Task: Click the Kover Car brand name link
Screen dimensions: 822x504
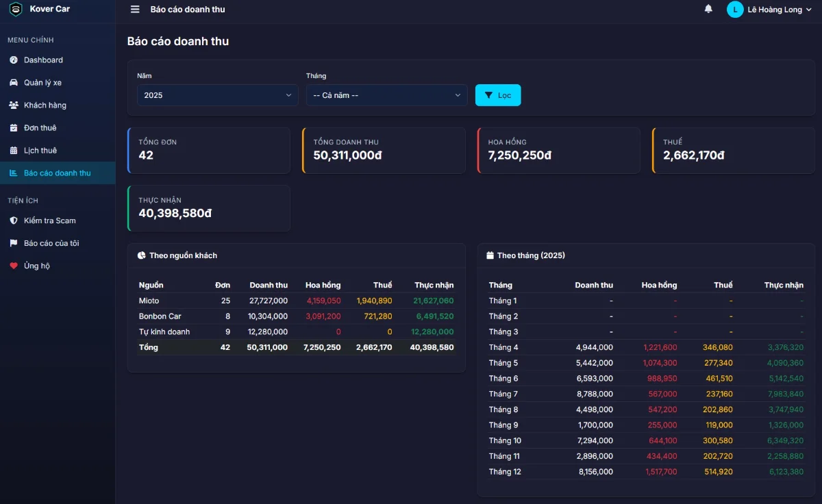Action: (50, 9)
